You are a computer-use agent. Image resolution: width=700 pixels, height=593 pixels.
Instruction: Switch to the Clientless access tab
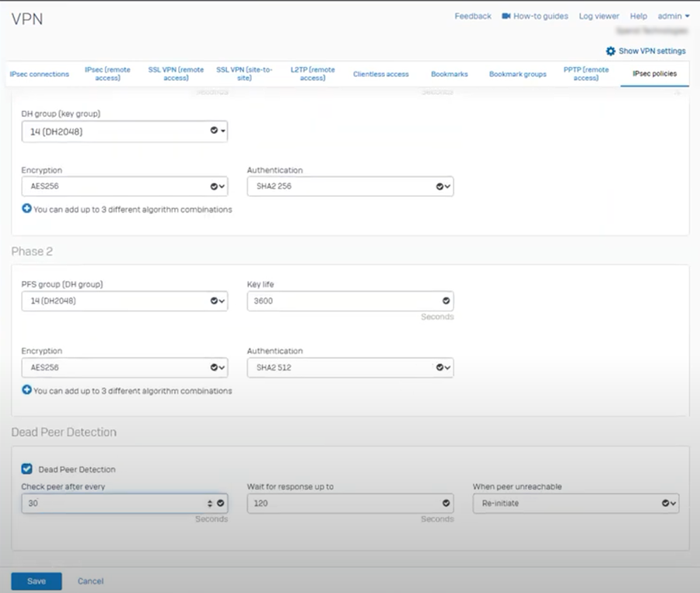tap(381, 74)
